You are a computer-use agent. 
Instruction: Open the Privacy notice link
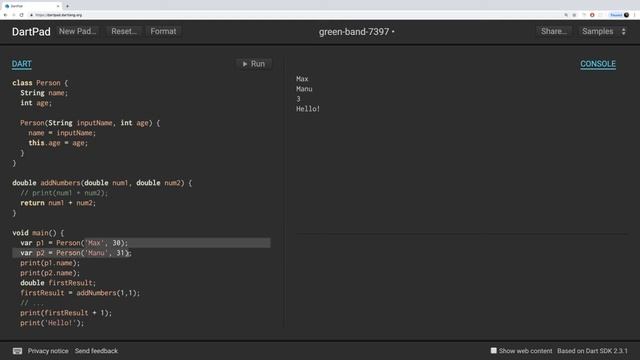click(48, 351)
